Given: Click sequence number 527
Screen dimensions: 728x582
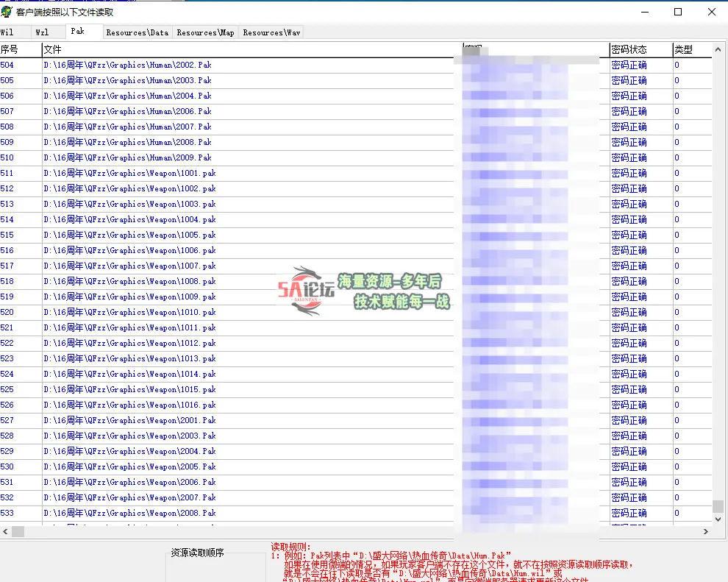Looking at the screenshot, I should [7, 420].
